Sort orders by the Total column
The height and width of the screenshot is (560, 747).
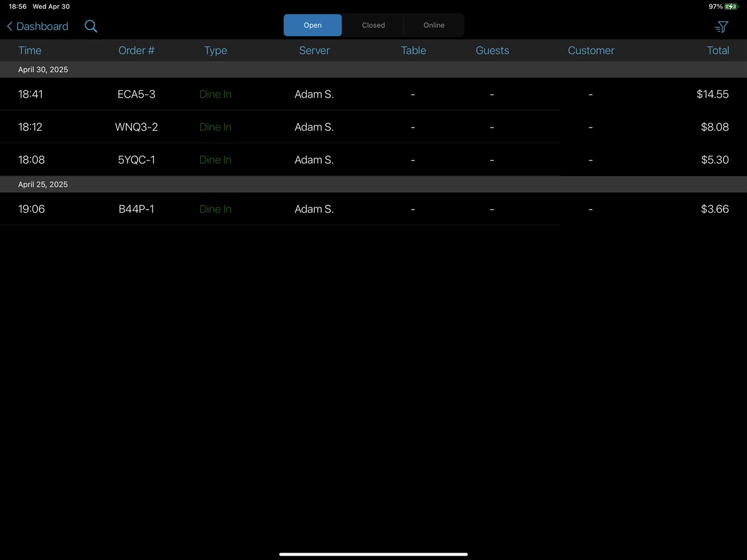[x=718, y=50]
